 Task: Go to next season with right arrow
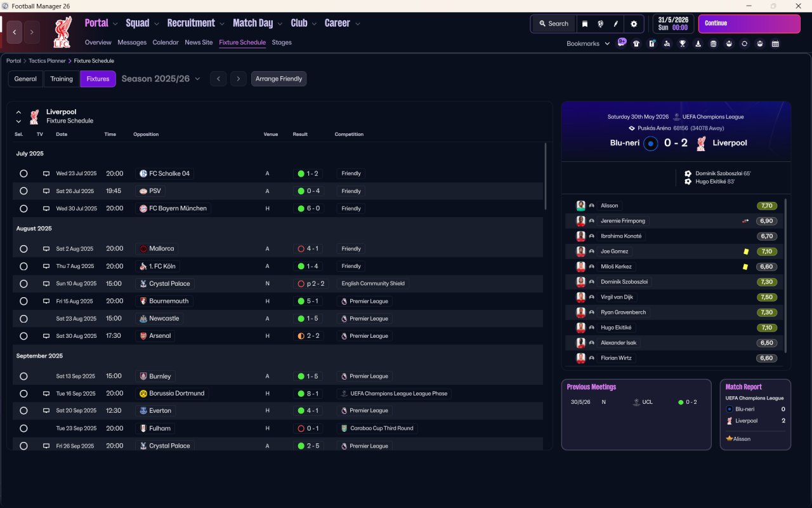click(x=238, y=79)
